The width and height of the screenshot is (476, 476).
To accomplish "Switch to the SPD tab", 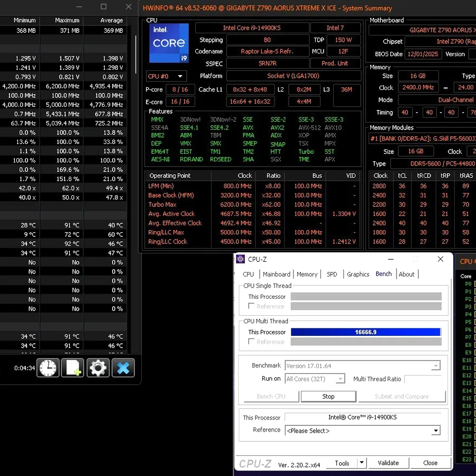I will point(332,274).
